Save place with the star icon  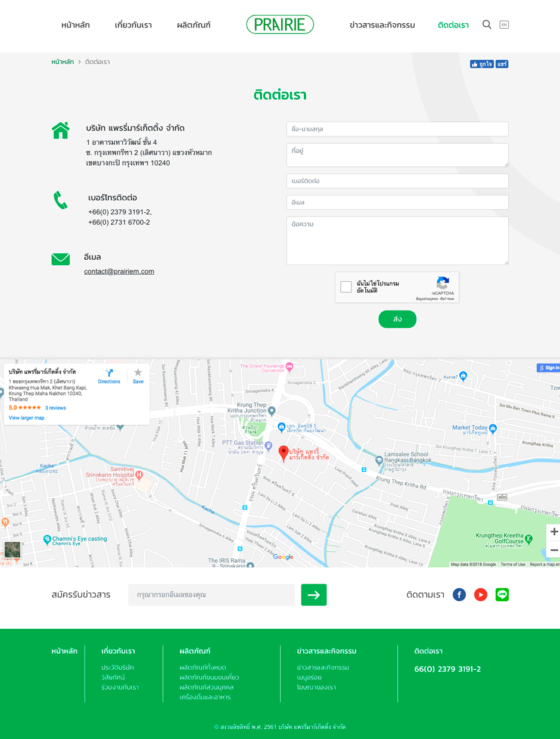coord(138,372)
